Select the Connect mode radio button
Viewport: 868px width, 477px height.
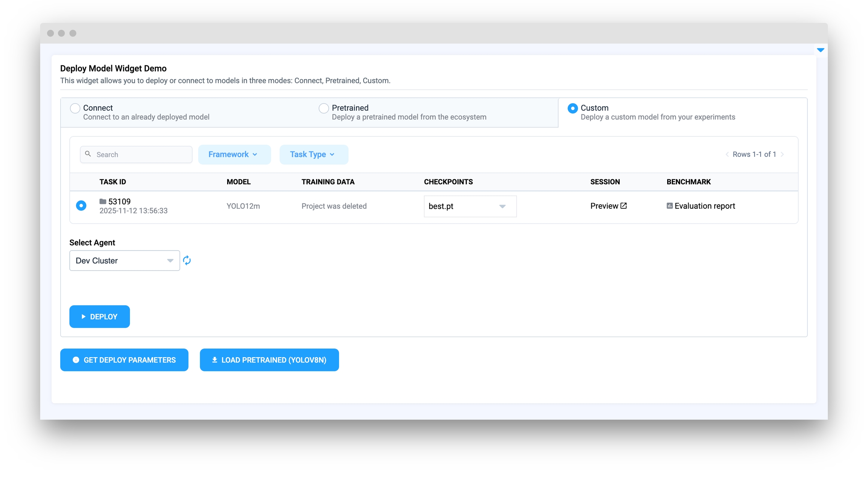point(75,108)
